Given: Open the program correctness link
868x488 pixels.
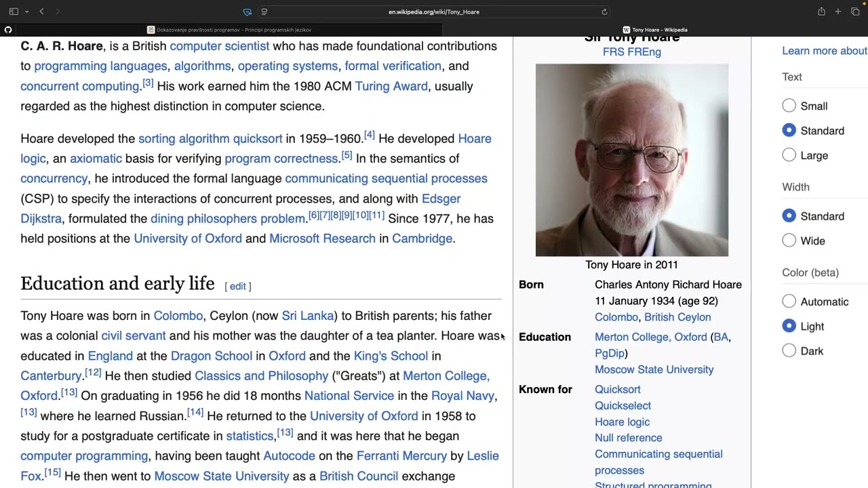Looking at the screenshot, I should [x=281, y=159].
